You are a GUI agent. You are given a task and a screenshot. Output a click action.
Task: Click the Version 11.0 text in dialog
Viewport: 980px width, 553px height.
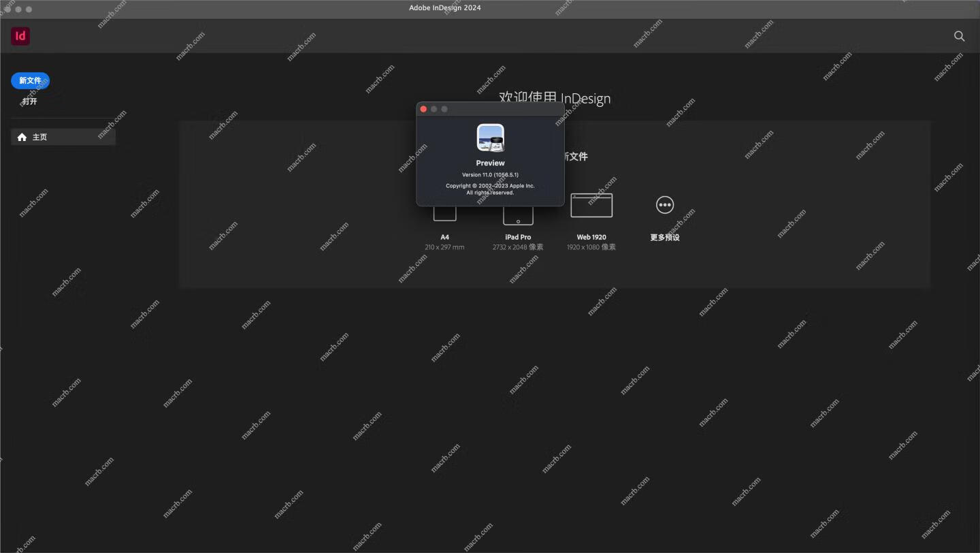(x=490, y=175)
